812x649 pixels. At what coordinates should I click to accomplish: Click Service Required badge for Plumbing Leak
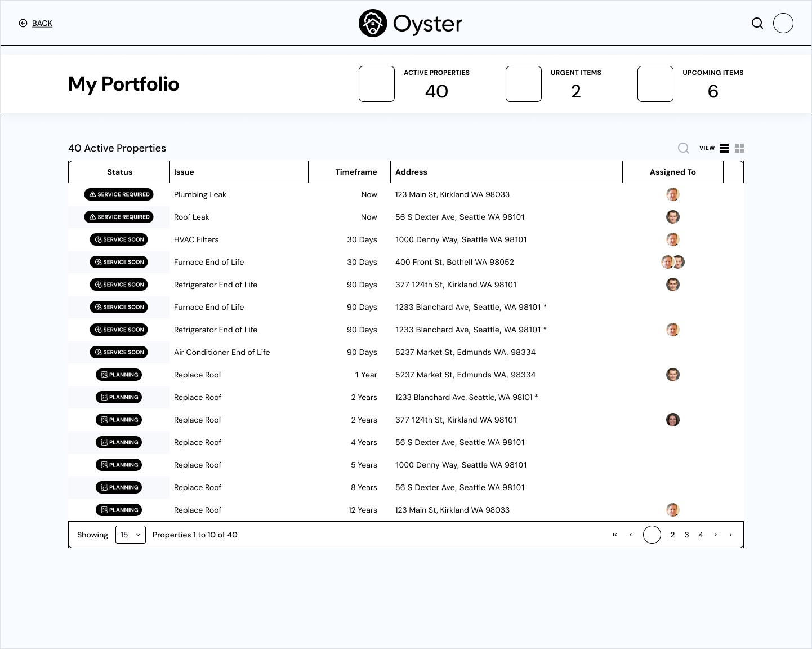(x=119, y=194)
